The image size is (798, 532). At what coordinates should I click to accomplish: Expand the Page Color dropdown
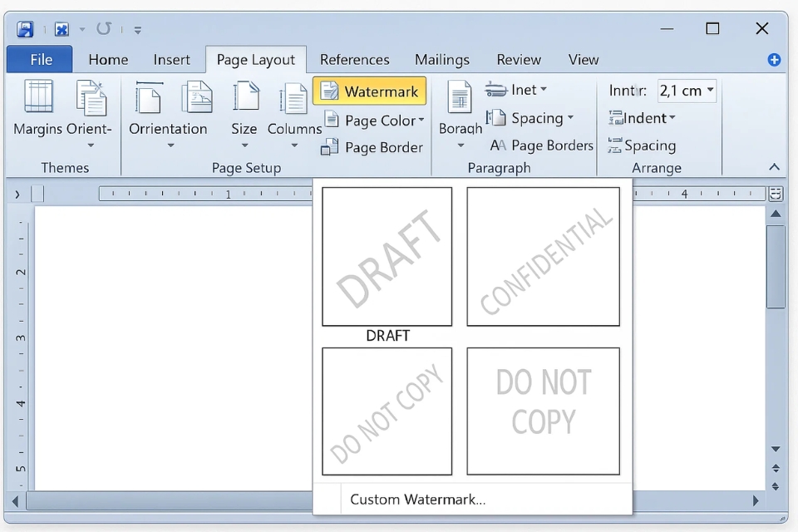pyautogui.click(x=421, y=121)
